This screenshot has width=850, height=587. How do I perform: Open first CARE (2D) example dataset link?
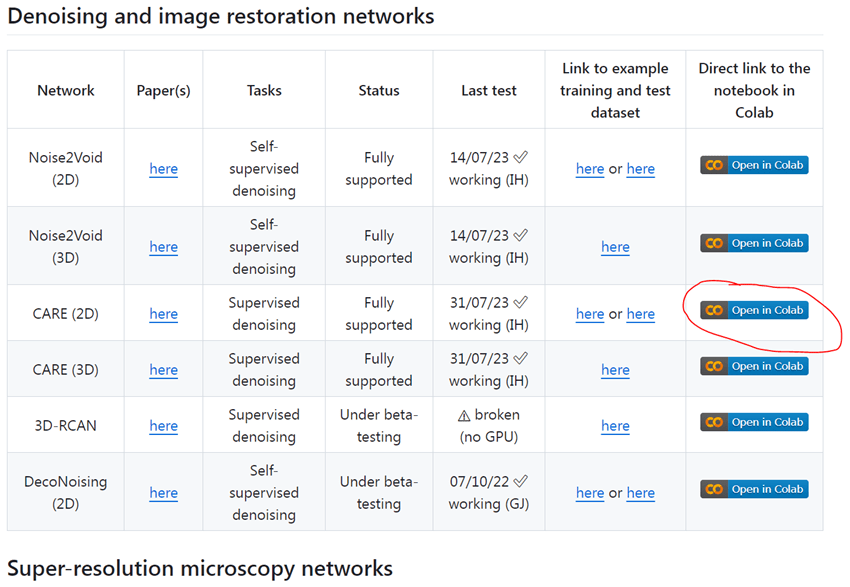tap(590, 314)
